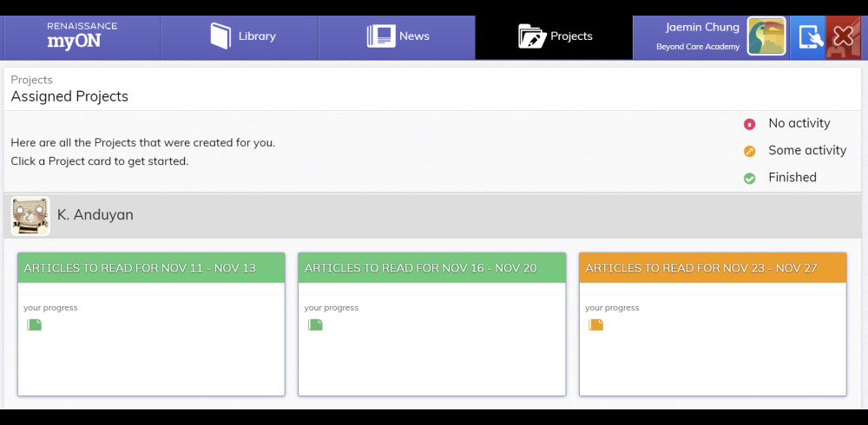Click the Projects breadcrumb link
Screen dimensions: 868x425
(x=31, y=80)
